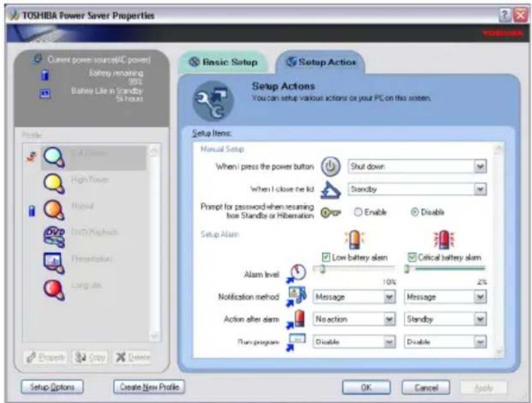This screenshot has width=532, height=403.
Task: Click the title bar help question mark
Action: (x=505, y=15)
